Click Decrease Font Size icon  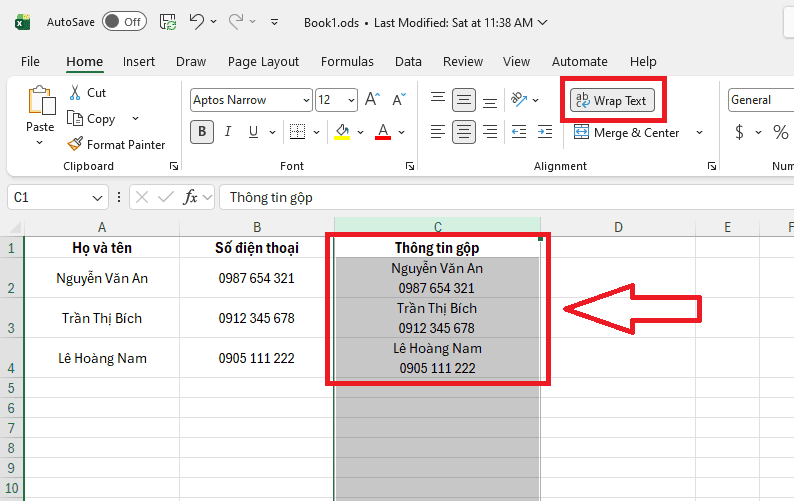(399, 99)
